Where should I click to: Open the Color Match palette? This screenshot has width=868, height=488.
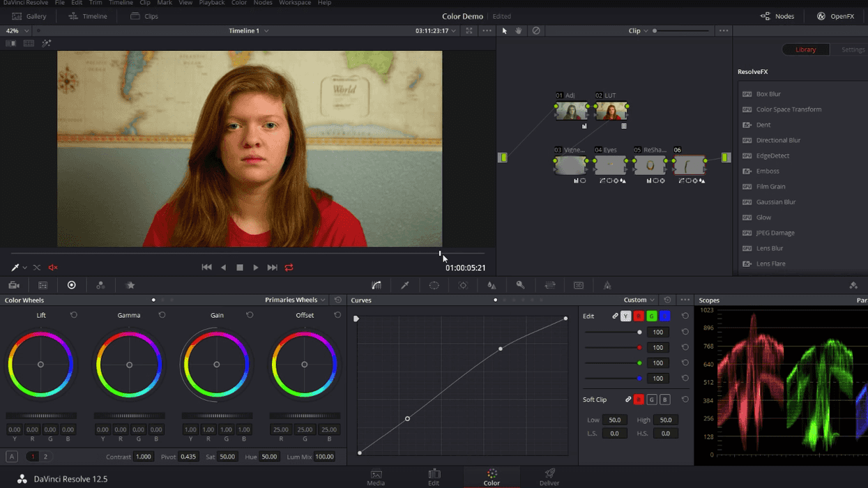(x=43, y=285)
